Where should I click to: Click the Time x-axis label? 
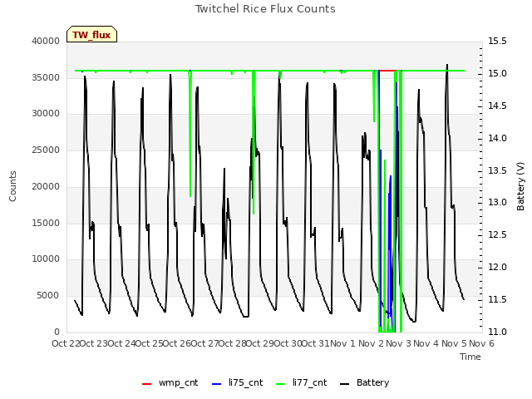pyautogui.click(x=470, y=357)
